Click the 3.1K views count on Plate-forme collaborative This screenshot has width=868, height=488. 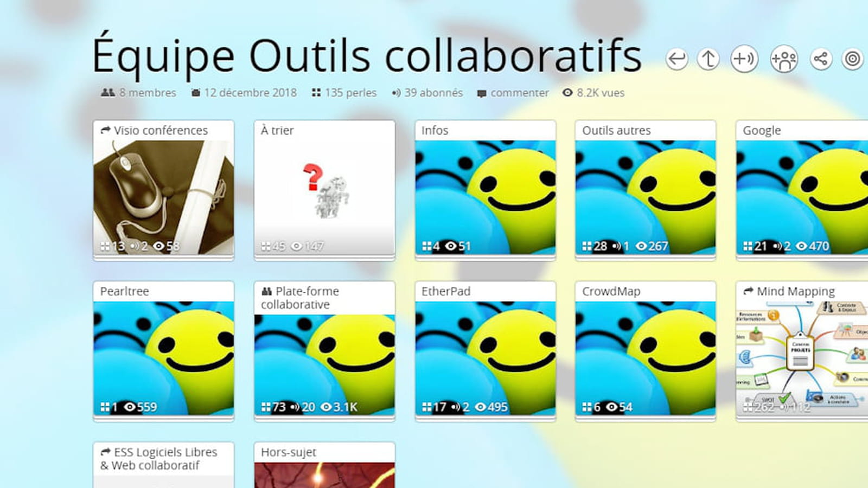coord(345,407)
